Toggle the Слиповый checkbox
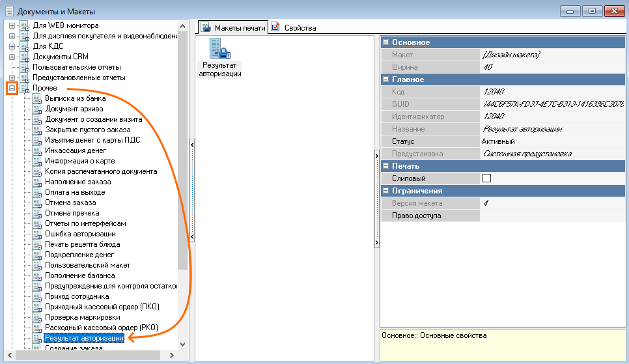The width and height of the screenshot is (629, 364). [486, 178]
